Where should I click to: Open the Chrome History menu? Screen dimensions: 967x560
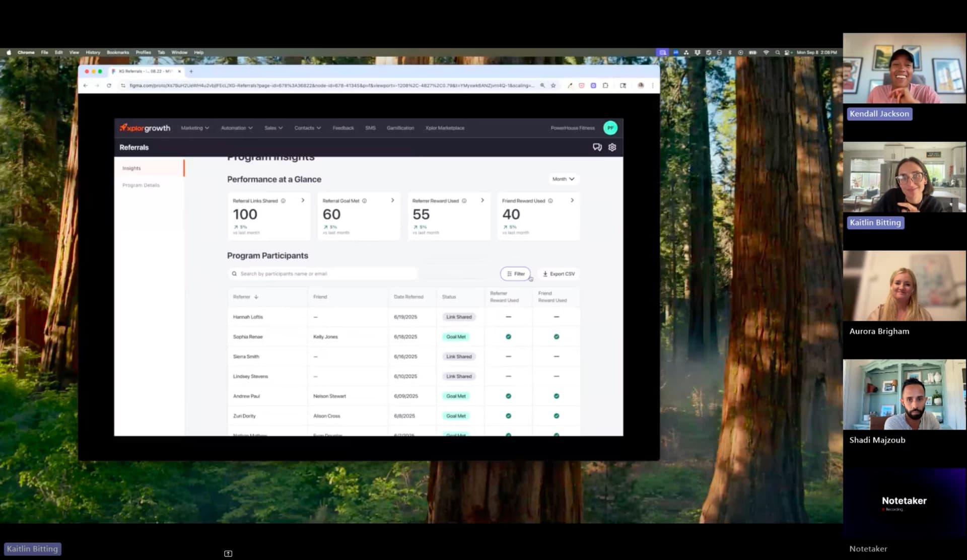point(93,52)
